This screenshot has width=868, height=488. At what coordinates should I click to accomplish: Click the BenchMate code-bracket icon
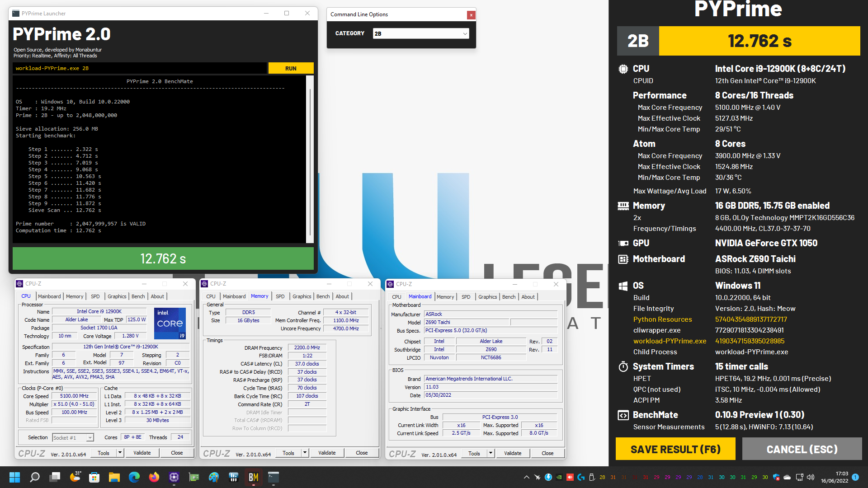(623, 415)
